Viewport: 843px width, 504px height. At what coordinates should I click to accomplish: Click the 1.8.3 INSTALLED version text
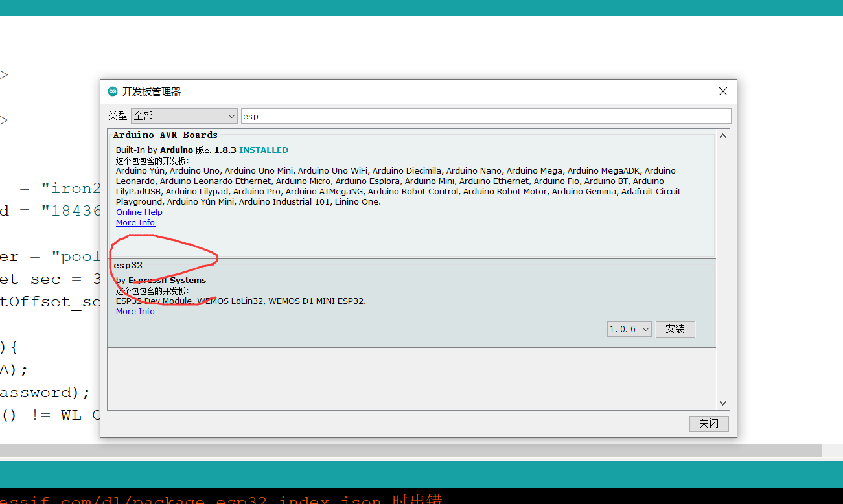pos(251,150)
